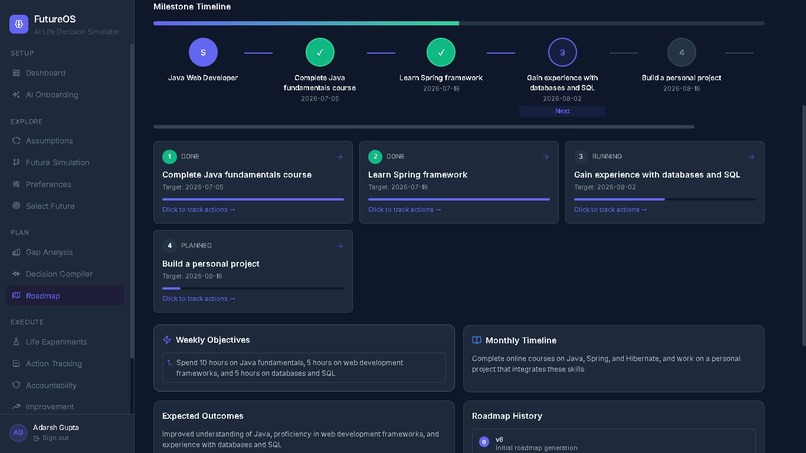Viewport: 806px width, 453px height.
Task: Click the Monthly Timeline book icon
Action: [x=477, y=340]
